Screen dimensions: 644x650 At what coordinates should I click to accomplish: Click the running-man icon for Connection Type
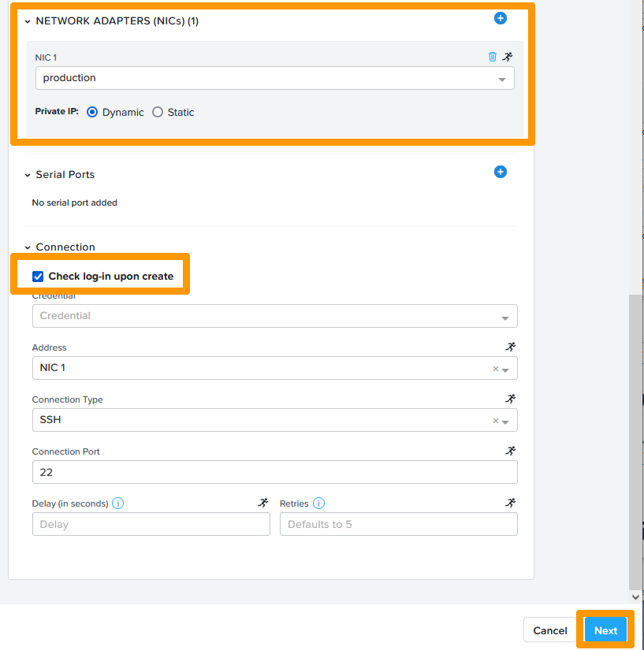[x=511, y=399]
